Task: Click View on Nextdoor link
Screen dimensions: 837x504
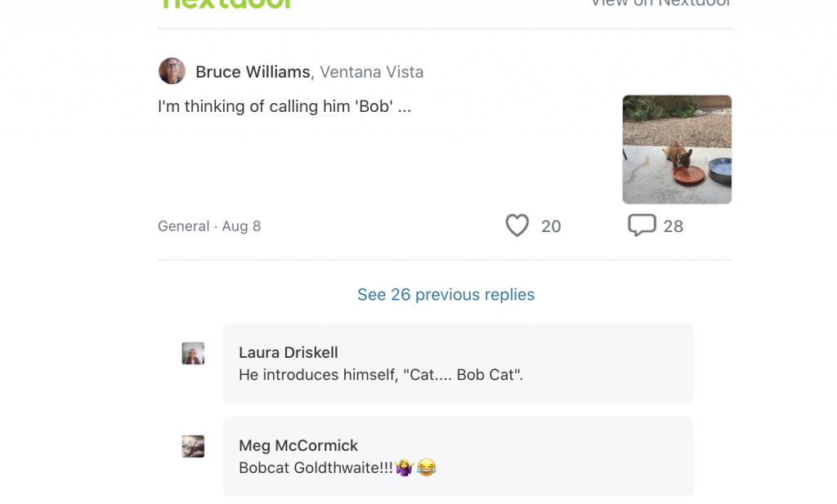Action: 660,3
